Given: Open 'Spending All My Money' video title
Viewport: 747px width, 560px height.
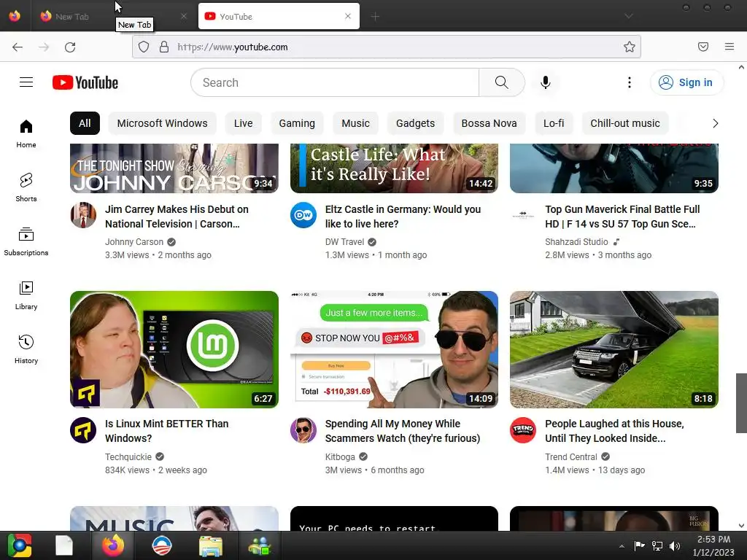Looking at the screenshot, I should [403, 431].
